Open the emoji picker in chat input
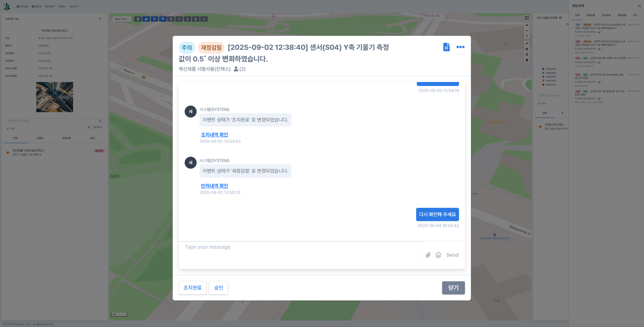Viewport: 644px width, 327px height. click(x=438, y=255)
